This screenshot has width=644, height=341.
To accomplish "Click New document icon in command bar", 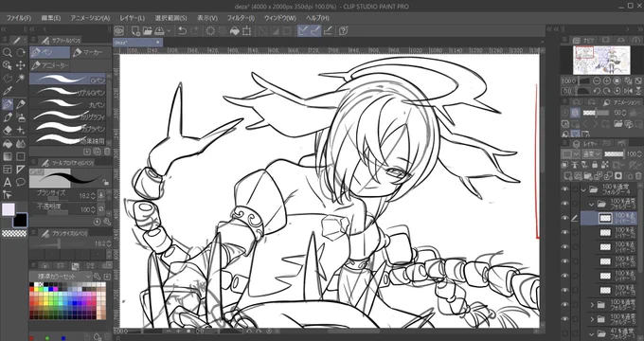I will tap(136, 31).
